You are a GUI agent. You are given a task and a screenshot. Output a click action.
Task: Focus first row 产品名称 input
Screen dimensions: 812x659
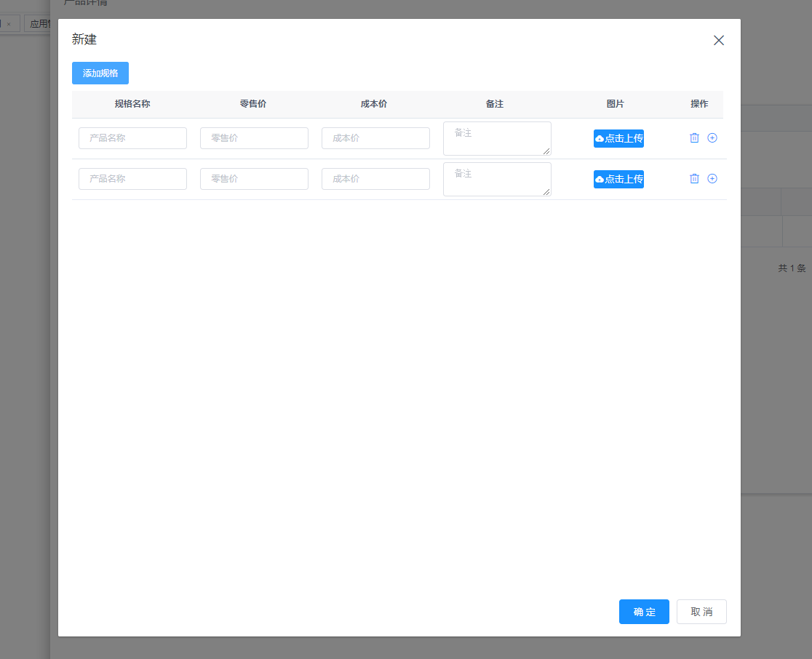click(x=132, y=138)
